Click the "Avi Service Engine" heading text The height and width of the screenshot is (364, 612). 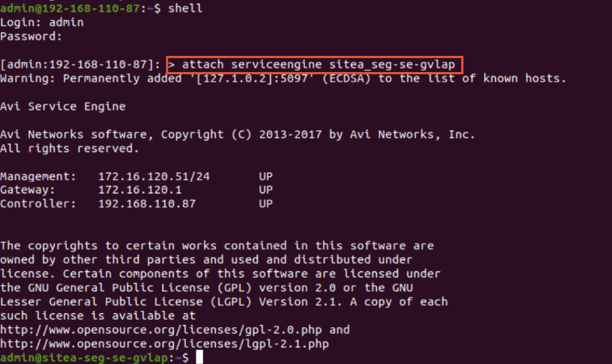coord(63,107)
